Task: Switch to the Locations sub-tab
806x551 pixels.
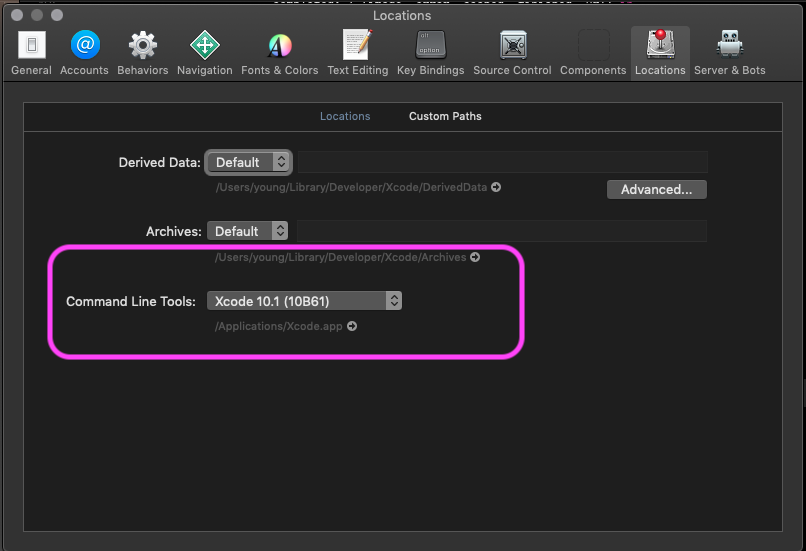Action: point(345,116)
